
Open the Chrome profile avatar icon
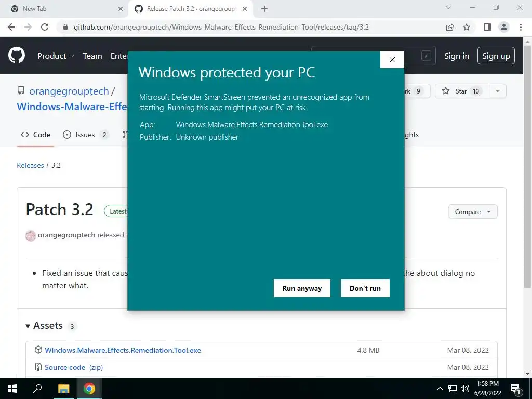(504, 27)
